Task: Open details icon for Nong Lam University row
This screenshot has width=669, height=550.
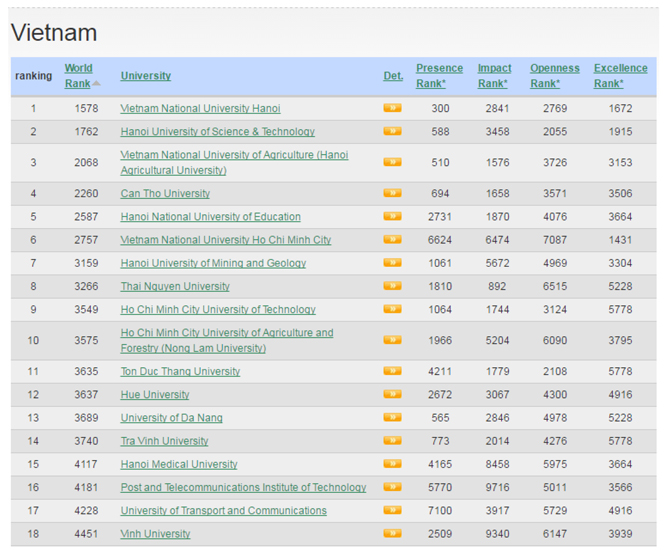Action: 392,340
